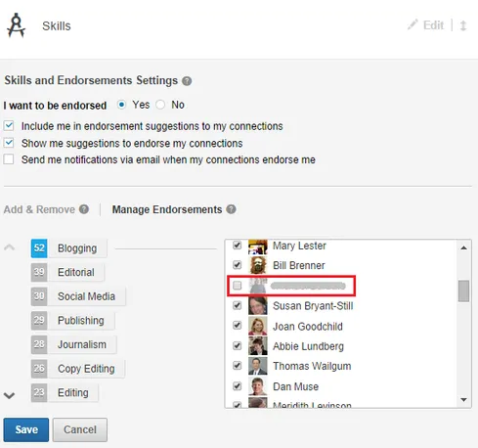The image size is (478, 448).
Task: Open the Manage Endorsements help icon
Action: tap(231, 209)
